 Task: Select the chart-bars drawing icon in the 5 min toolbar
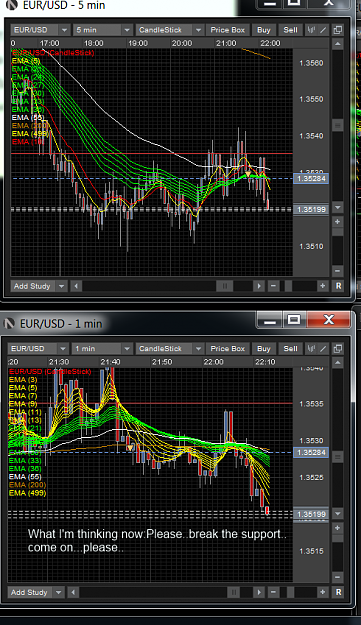pyautogui.click(x=311, y=30)
